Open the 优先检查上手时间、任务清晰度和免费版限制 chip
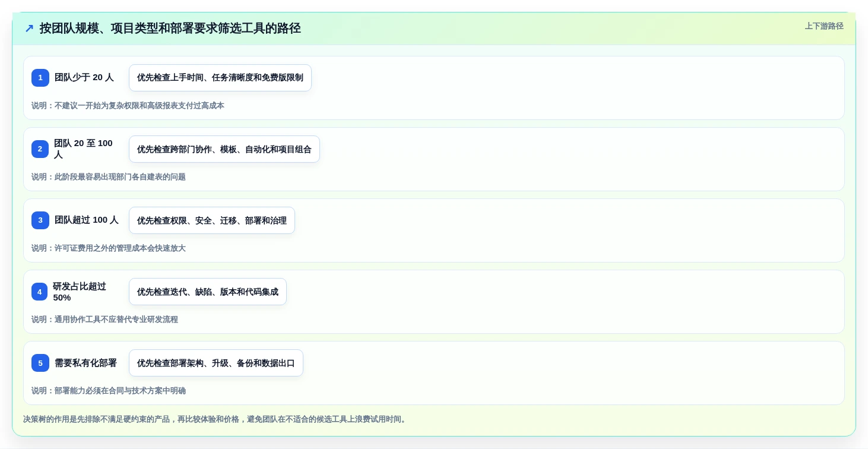The height and width of the screenshot is (449, 868). pyautogui.click(x=220, y=78)
